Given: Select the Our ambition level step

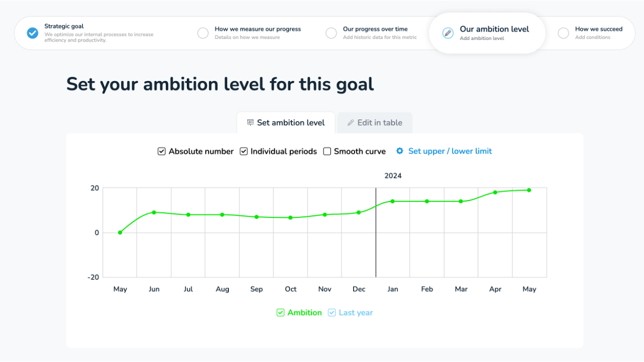Looking at the screenshot, I should (487, 33).
